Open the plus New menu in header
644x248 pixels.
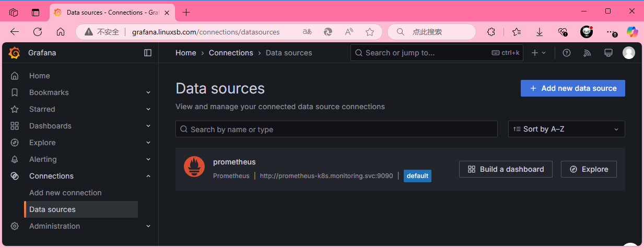(x=538, y=53)
